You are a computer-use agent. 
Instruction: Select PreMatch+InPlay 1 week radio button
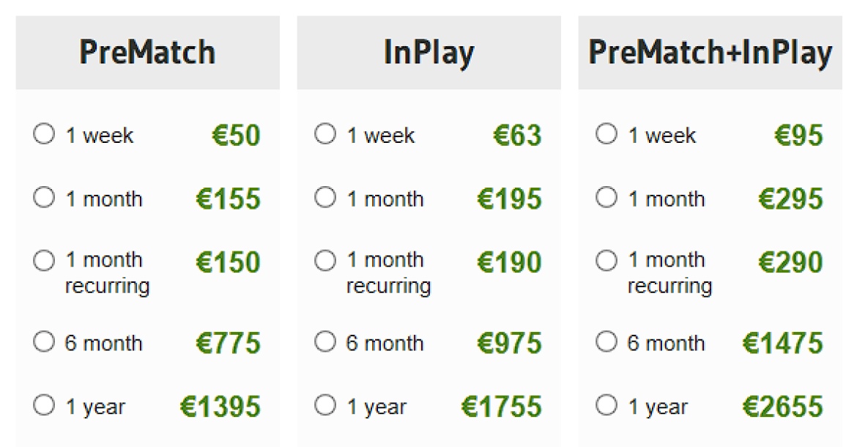tap(607, 134)
